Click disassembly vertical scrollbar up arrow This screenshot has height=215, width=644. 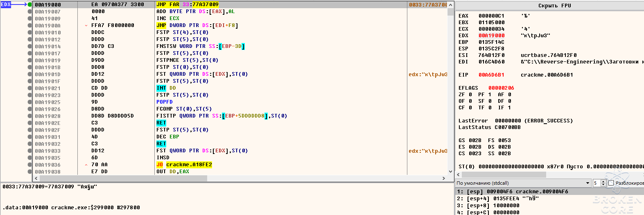tap(451, 5)
